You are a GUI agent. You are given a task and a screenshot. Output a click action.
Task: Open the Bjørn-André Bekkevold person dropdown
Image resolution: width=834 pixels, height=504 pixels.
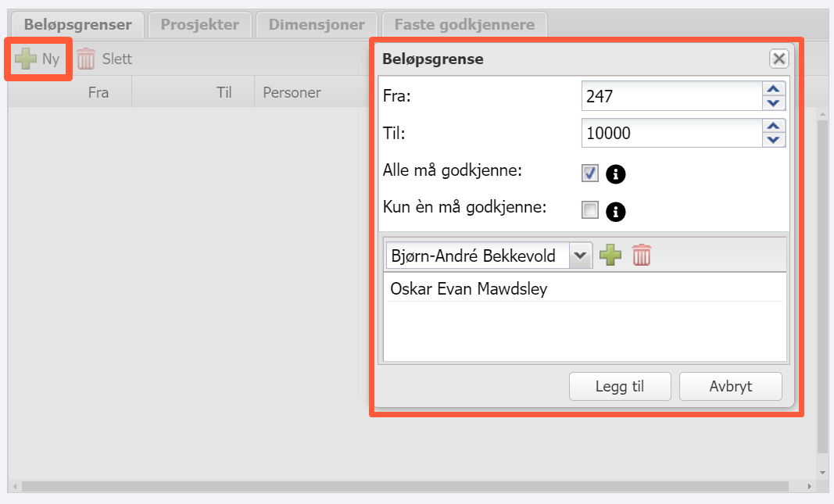click(579, 256)
